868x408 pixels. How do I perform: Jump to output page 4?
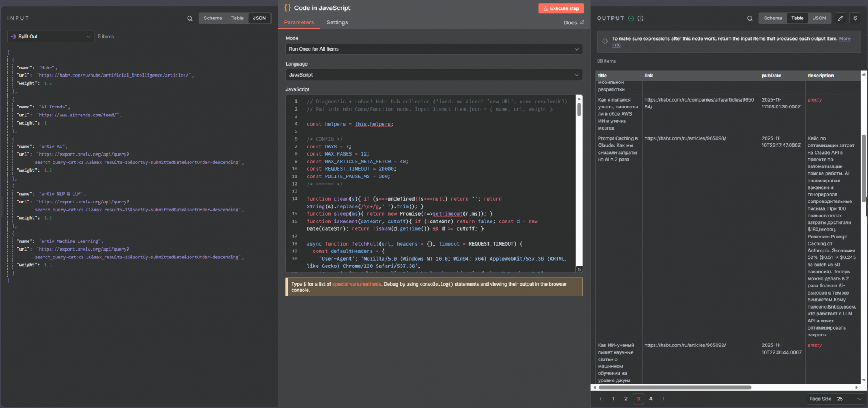tap(651, 399)
